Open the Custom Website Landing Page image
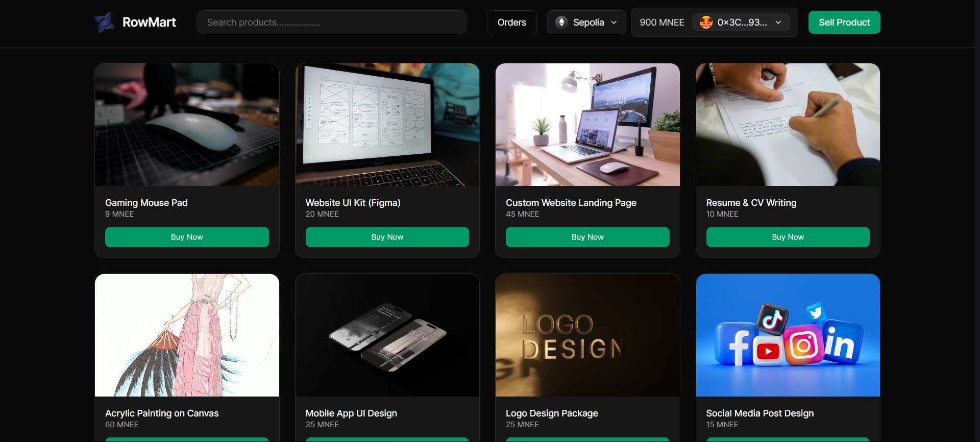 click(587, 125)
